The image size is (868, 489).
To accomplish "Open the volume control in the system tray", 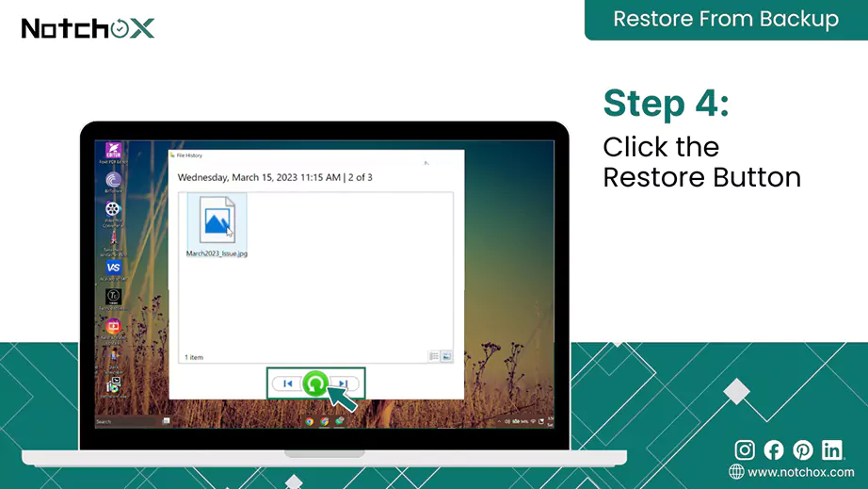I will [x=507, y=421].
